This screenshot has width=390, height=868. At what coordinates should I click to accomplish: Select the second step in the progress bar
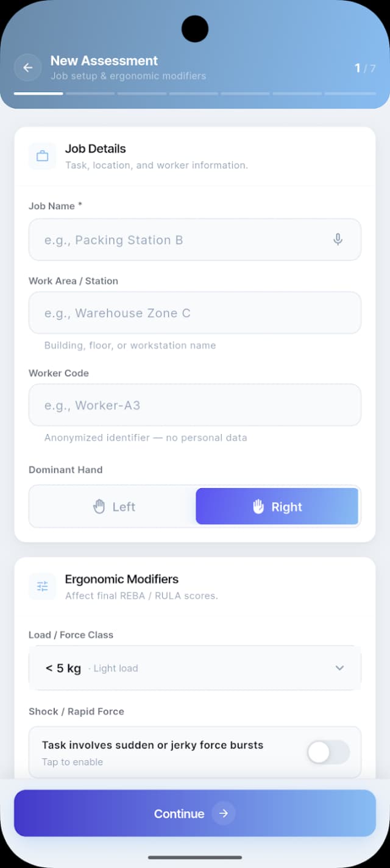pos(90,93)
